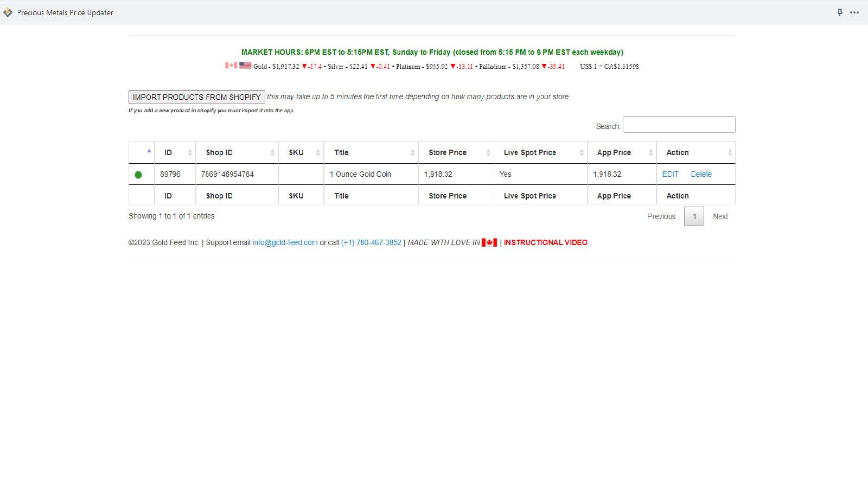Email support via the info@gold-feed.com link

click(x=285, y=242)
